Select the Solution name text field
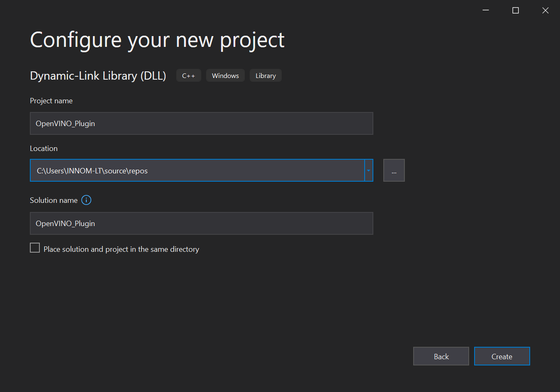560x392 pixels. click(201, 224)
